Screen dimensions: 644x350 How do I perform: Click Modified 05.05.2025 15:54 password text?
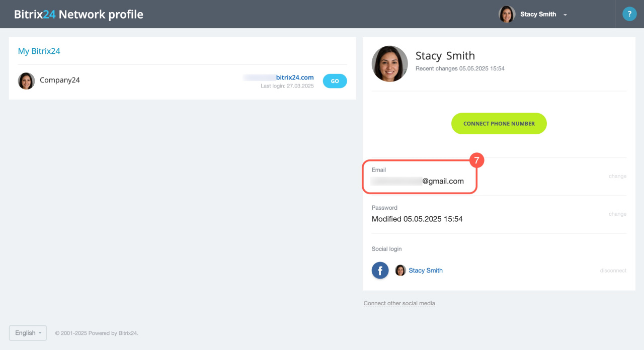pyautogui.click(x=417, y=219)
